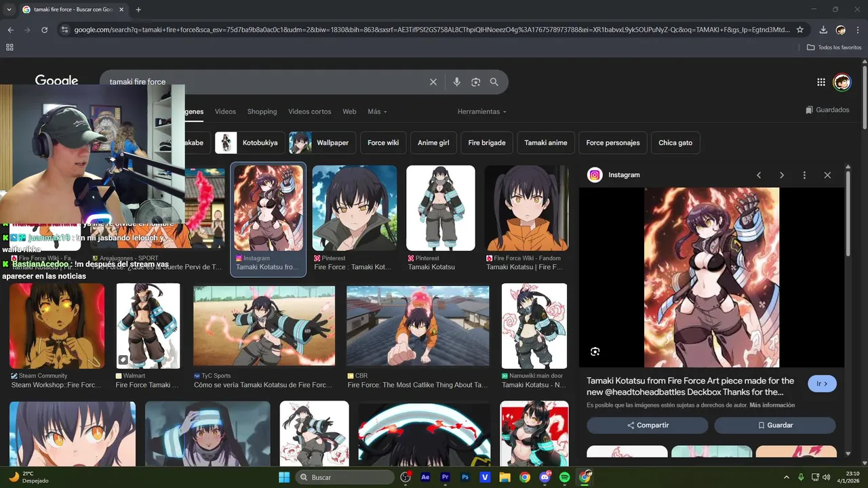Image resolution: width=868 pixels, height=488 pixels.
Task: Select the Kotobukiya filter chip
Action: [250, 143]
